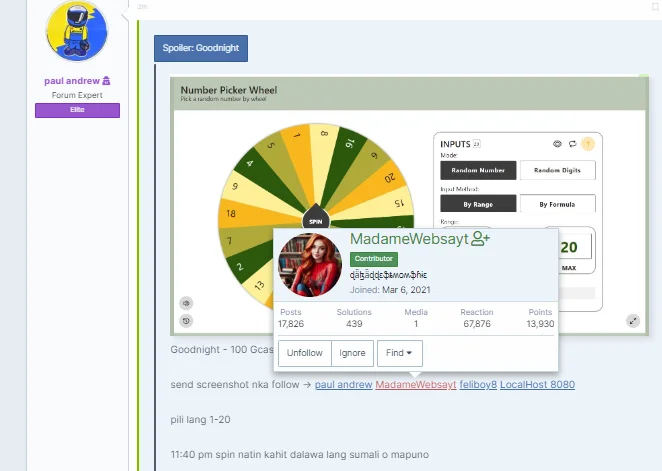
Task: Click the green Contributor badge
Action: tap(374, 259)
